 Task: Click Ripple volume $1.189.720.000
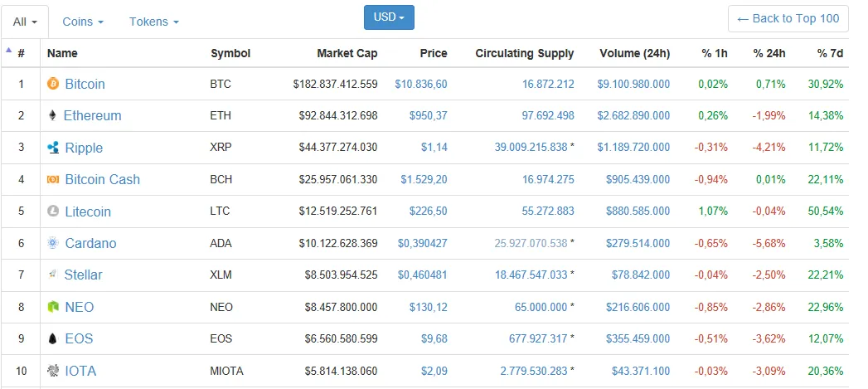point(633,148)
